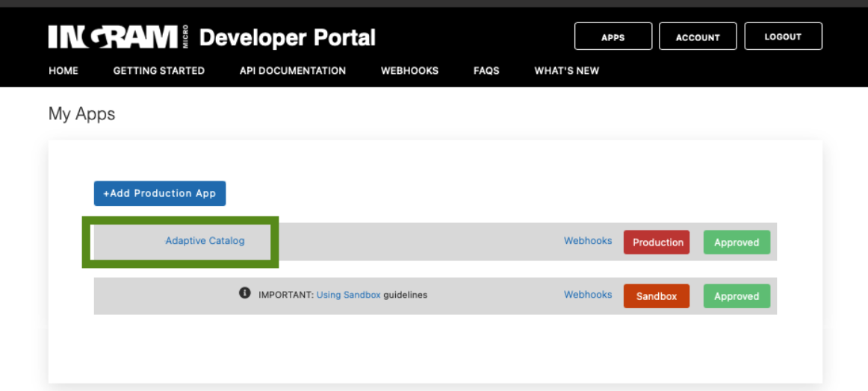The height and width of the screenshot is (391, 868).
Task: Click Approved badge in Production row
Action: [737, 243]
